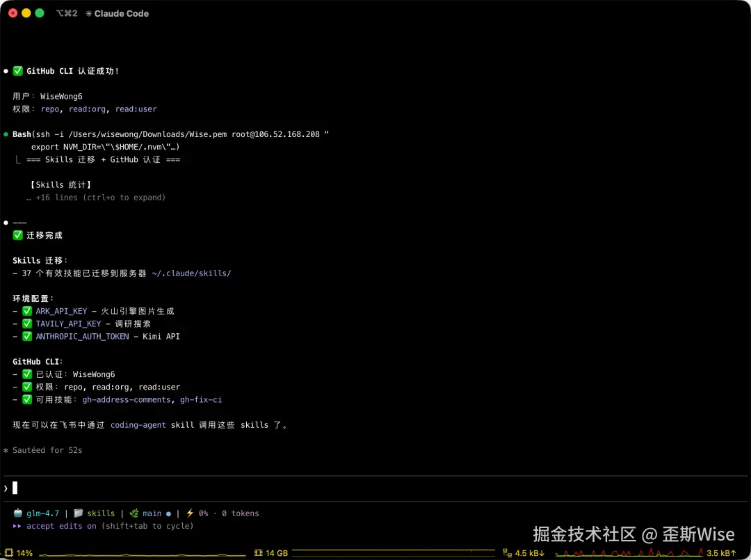The image size is (751, 560).
Task: Click the CPU chip icon beside 14%
Action: (x=8, y=553)
